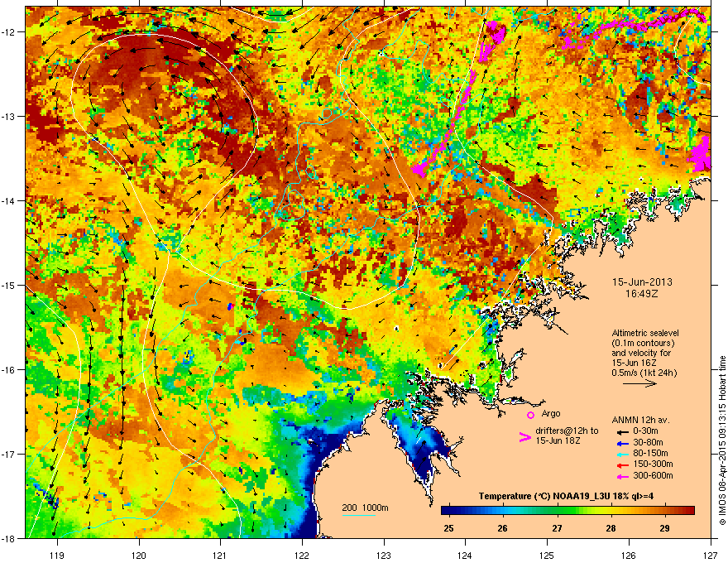Click longitude axis label 127

point(711,555)
